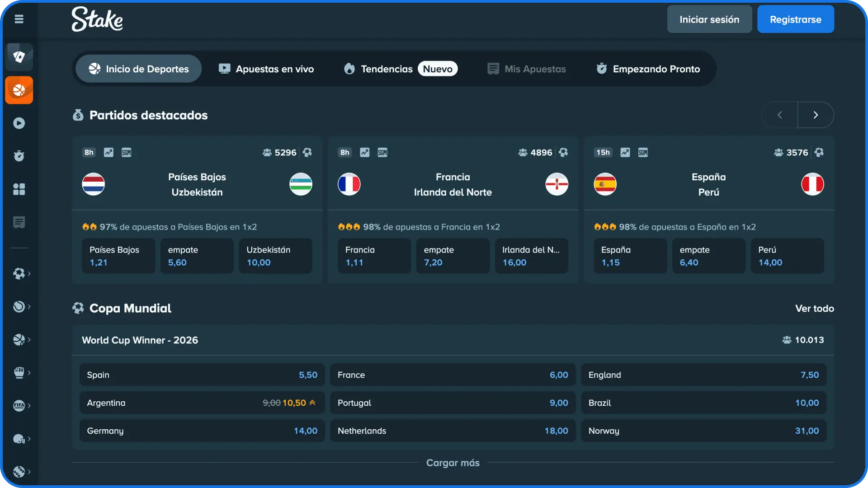Expand the basketball sport sidebar item
Viewport: 868px width, 488px height.
click(x=21, y=339)
